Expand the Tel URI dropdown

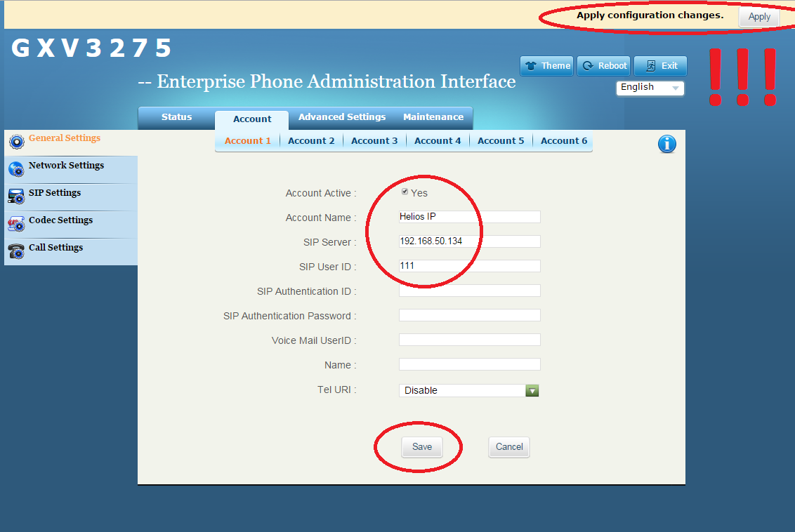532,390
